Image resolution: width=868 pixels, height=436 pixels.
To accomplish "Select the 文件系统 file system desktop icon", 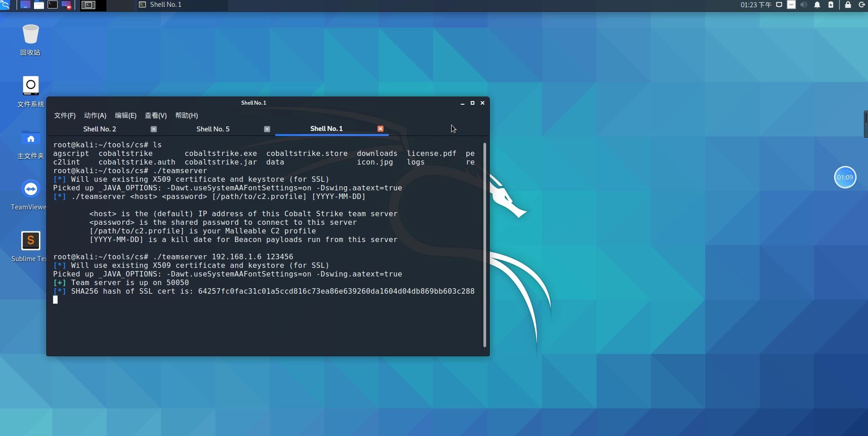I will click(x=30, y=92).
